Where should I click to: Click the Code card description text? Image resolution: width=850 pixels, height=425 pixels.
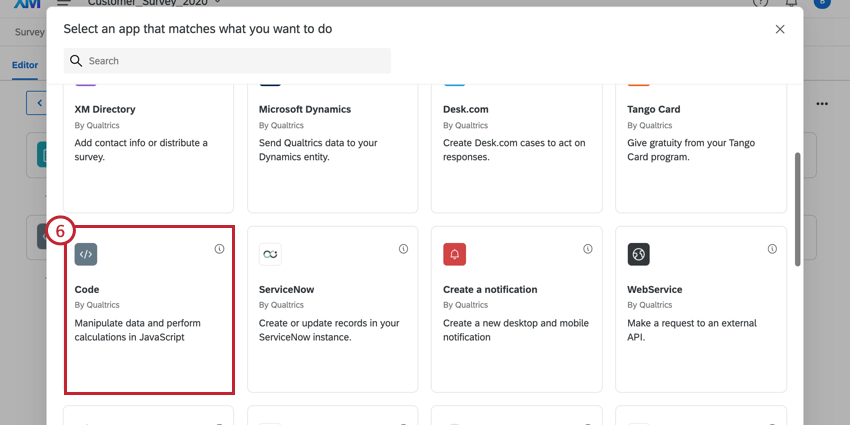pos(130,330)
